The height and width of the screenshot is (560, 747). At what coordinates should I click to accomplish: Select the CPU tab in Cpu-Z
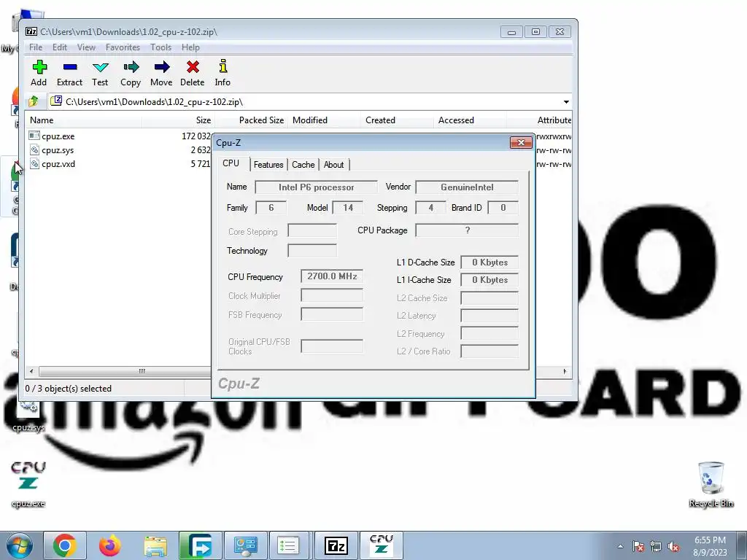click(x=231, y=163)
